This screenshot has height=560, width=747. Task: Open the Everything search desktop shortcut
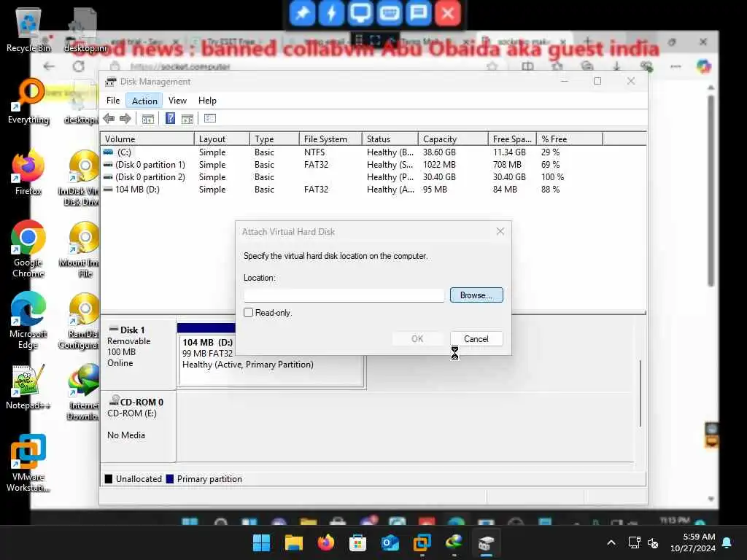click(x=28, y=101)
